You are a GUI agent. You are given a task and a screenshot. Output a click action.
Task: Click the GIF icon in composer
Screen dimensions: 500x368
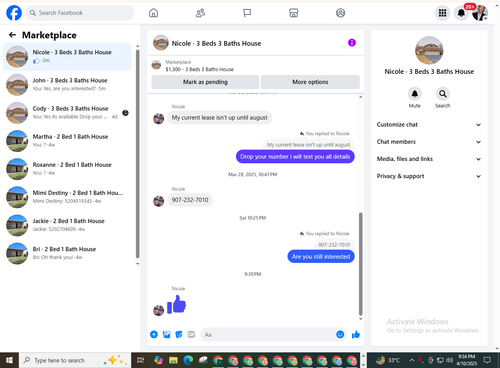pyautogui.click(x=191, y=334)
